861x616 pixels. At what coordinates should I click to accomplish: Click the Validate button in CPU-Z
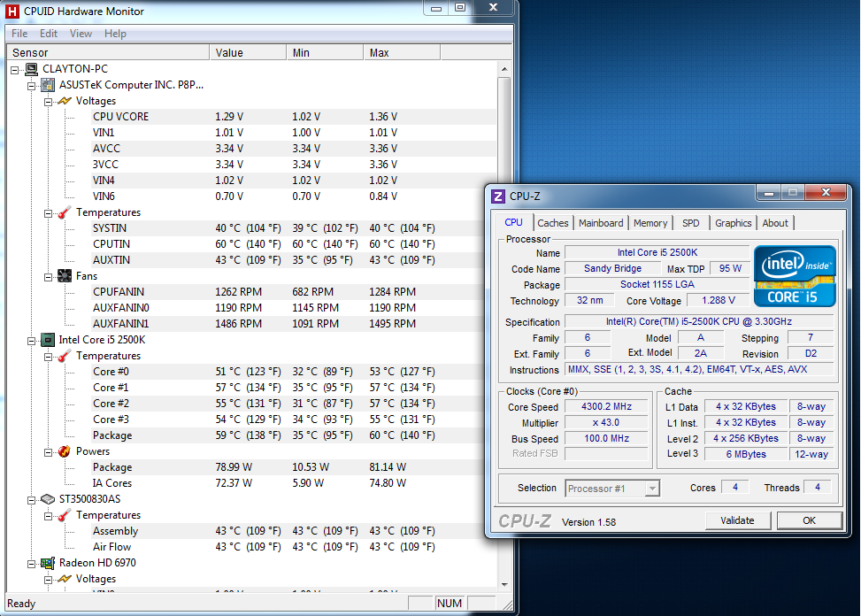(x=737, y=520)
